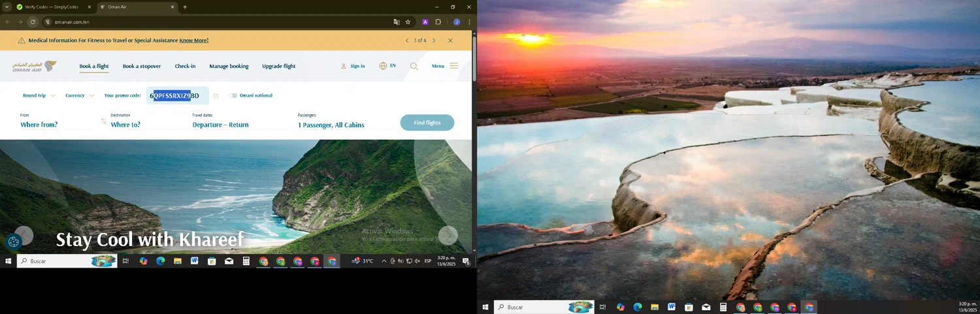Open the Departure – Return date picker
Viewport: 980px width, 314px height.
(221, 125)
